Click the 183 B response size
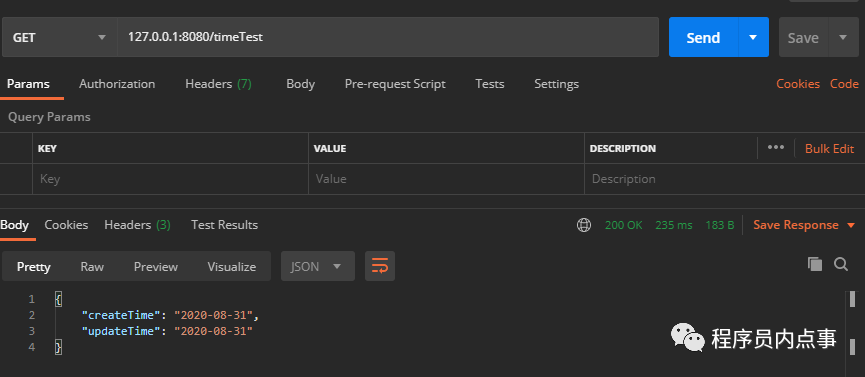865x377 pixels. 719,225
